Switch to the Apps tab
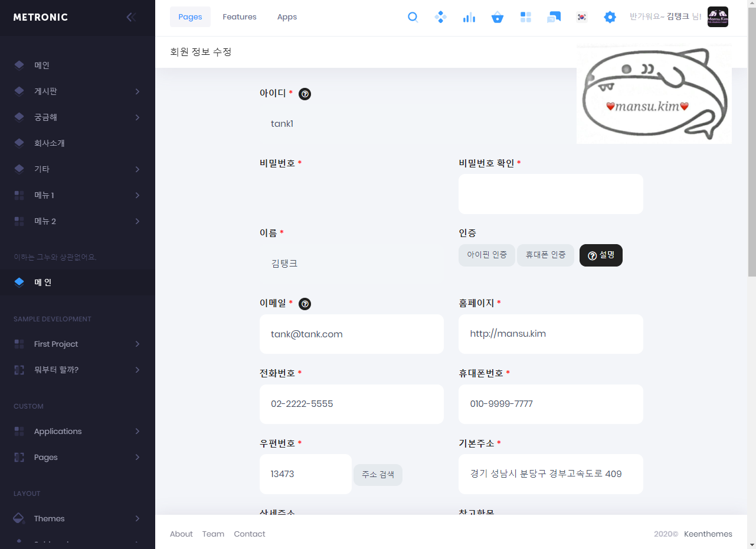The height and width of the screenshot is (549, 756). 287,17
